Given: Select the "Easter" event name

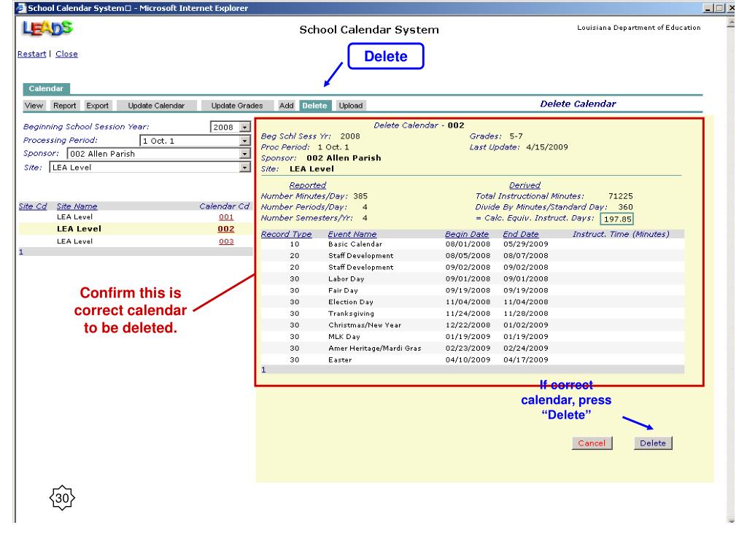Looking at the screenshot, I should click(340, 360).
